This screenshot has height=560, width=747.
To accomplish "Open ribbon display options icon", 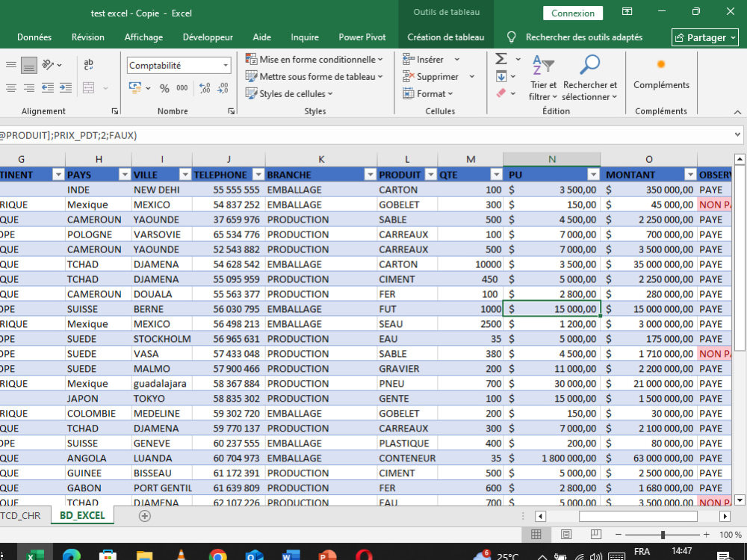I will 627,12.
